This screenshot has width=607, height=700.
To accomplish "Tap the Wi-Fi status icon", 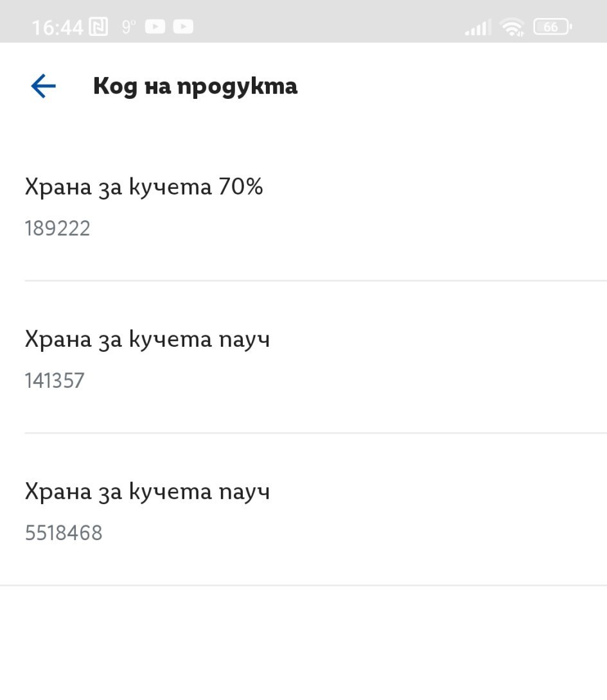I will click(513, 27).
